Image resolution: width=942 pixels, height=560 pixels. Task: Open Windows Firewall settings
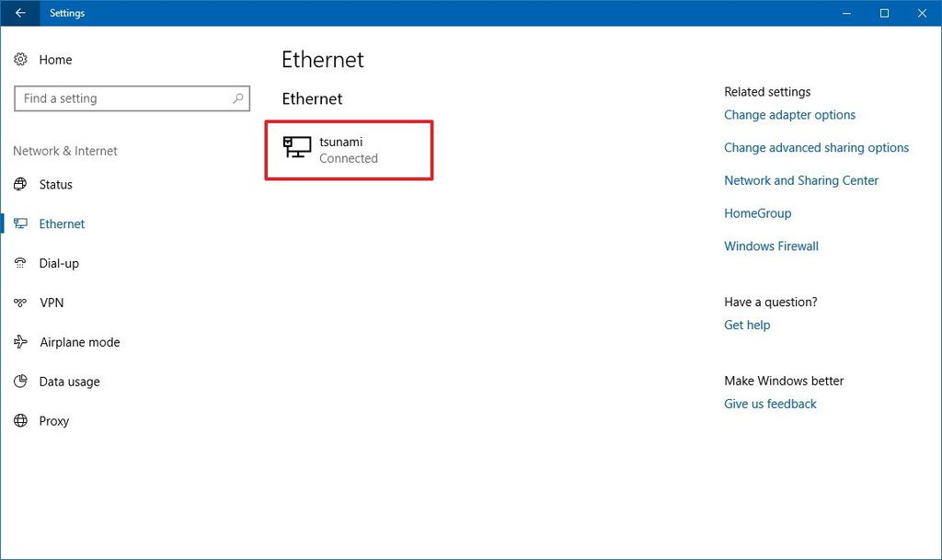(x=771, y=246)
